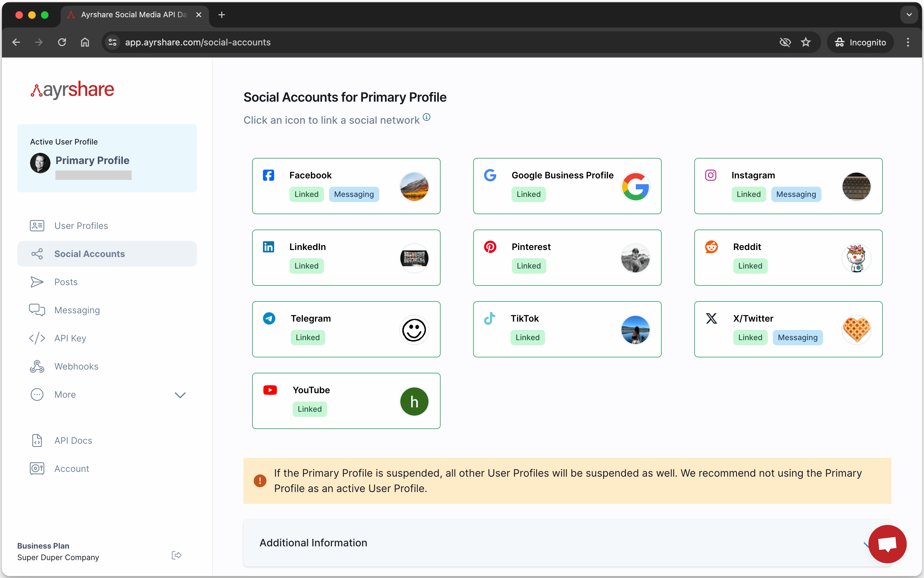Open the site information icon in address bar
The image size is (924, 578).
point(112,42)
